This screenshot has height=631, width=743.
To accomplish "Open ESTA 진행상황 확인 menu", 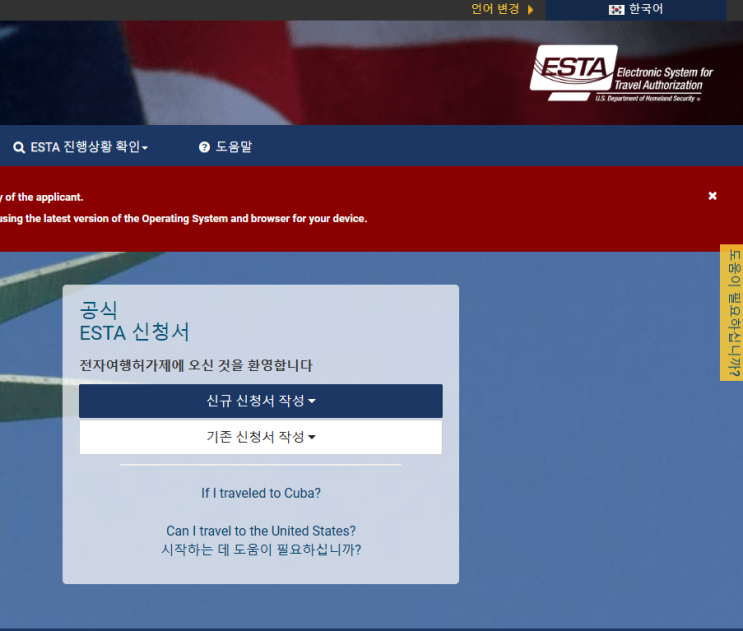I will pos(81,147).
